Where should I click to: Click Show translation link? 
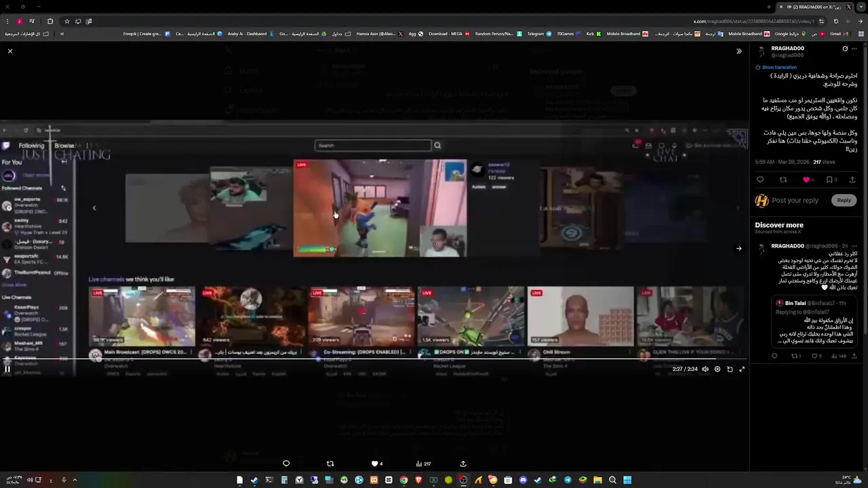779,67
